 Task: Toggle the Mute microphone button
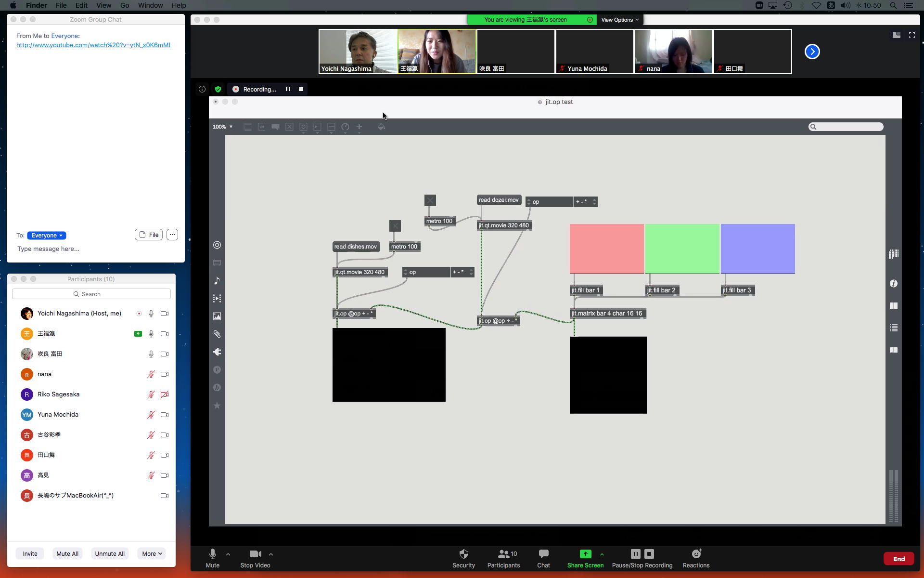[x=212, y=554]
